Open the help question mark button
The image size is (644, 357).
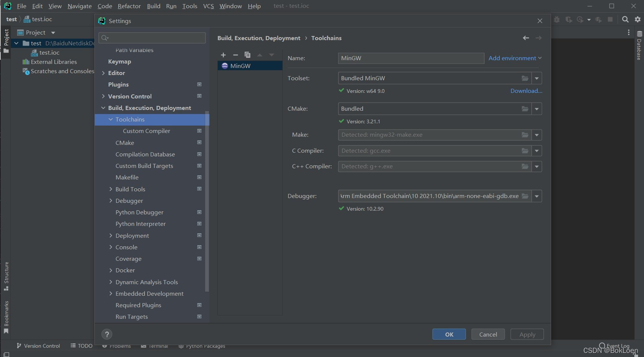click(107, 334)
